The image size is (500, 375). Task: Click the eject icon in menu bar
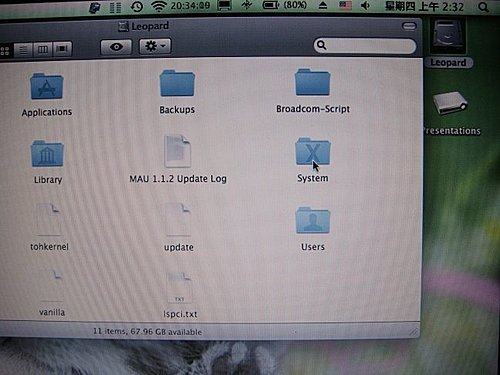(322, 5)
